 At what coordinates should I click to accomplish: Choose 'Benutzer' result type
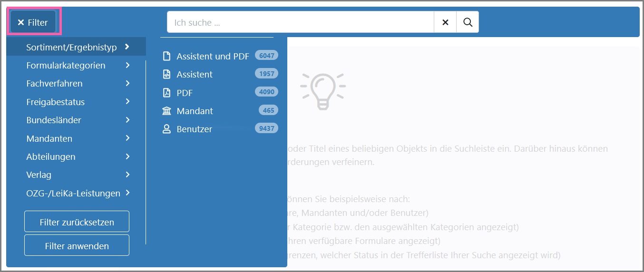[x=194, y=129]
